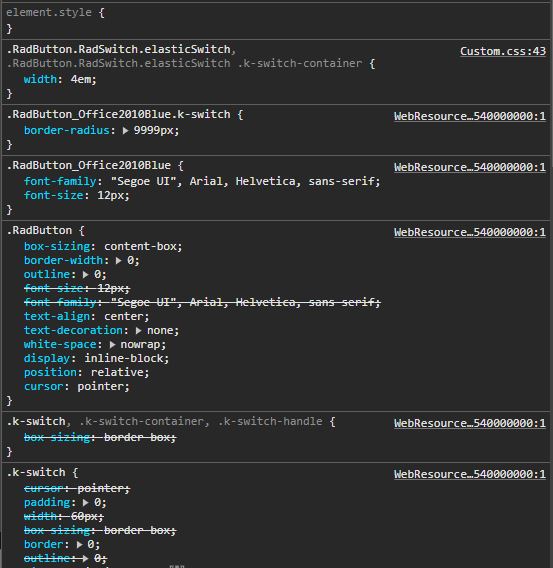Edit the text-decoration property name
Screen dimensions: 553x568
tap(74, 331)
